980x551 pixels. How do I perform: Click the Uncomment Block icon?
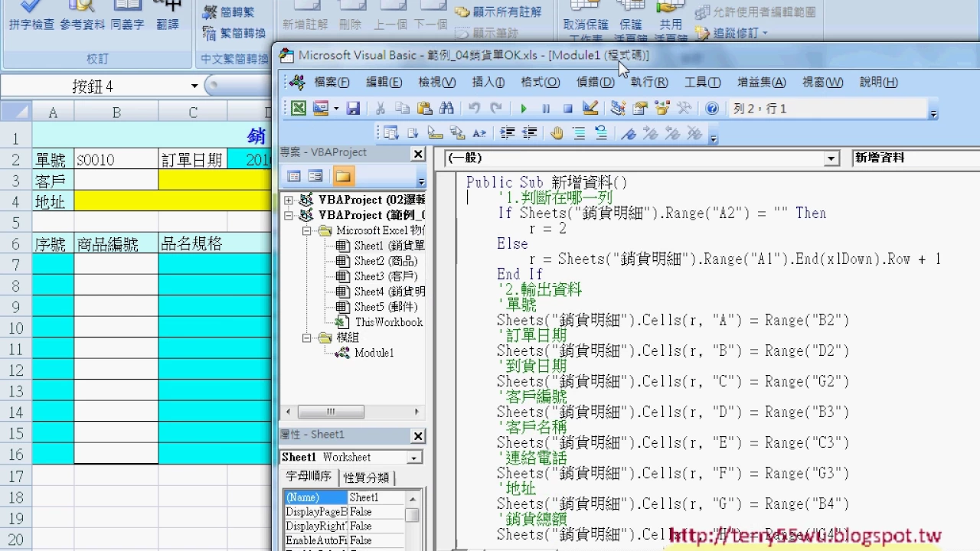tap(601, 133)
